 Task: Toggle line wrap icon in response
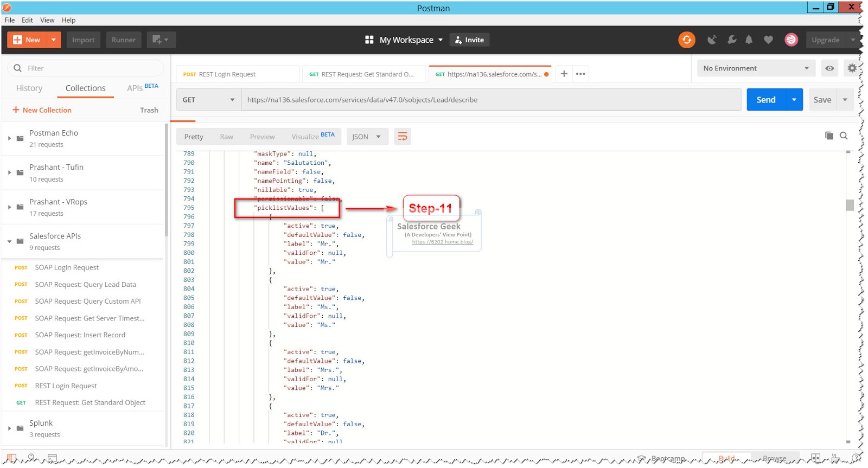click(403, 136)
